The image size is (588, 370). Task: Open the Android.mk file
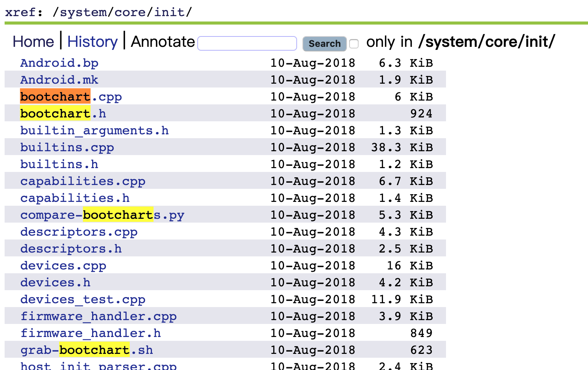point(59,80)
